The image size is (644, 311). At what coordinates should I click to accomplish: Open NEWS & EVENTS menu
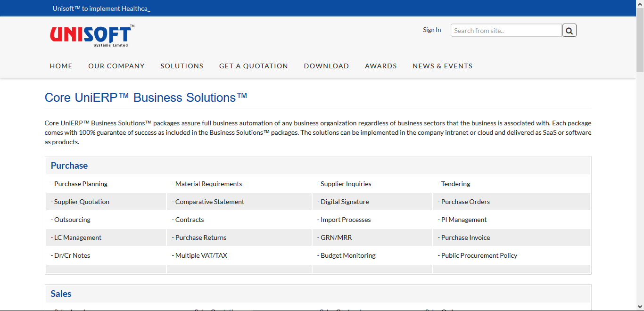point(443,66)
